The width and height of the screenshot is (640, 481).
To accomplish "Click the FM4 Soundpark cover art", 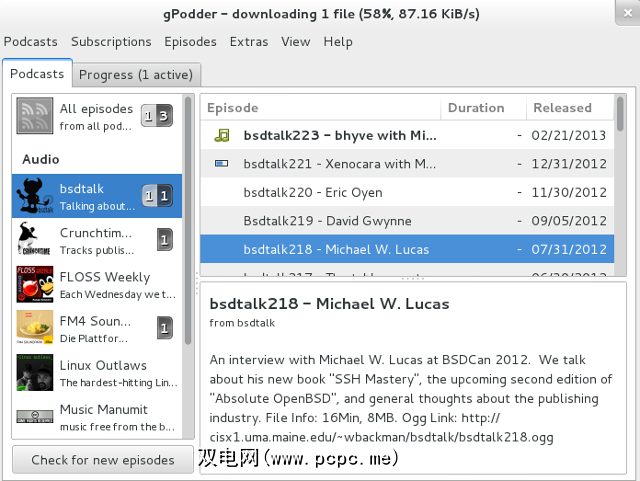I will pyautogui.click(x=35, y=328).
